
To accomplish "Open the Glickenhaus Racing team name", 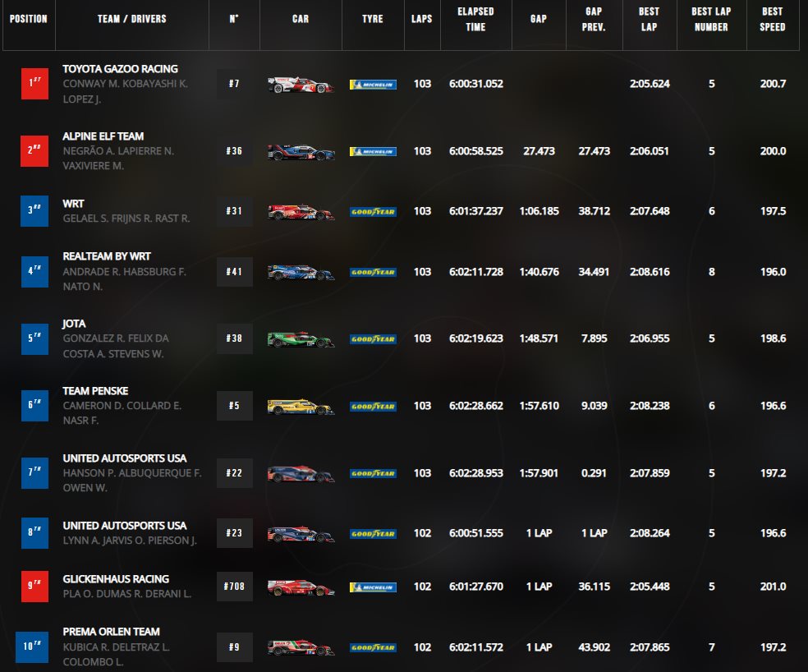I will pyautogui.click(x=116, y=580).
